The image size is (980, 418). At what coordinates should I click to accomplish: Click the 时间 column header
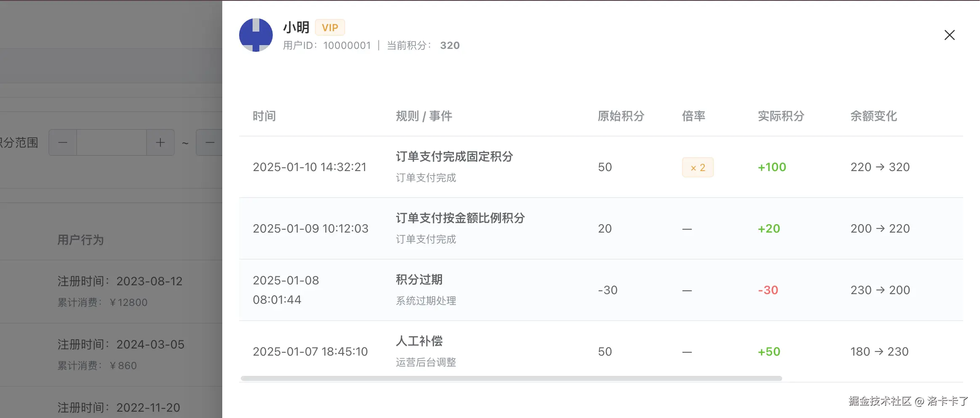pos(264,116)
